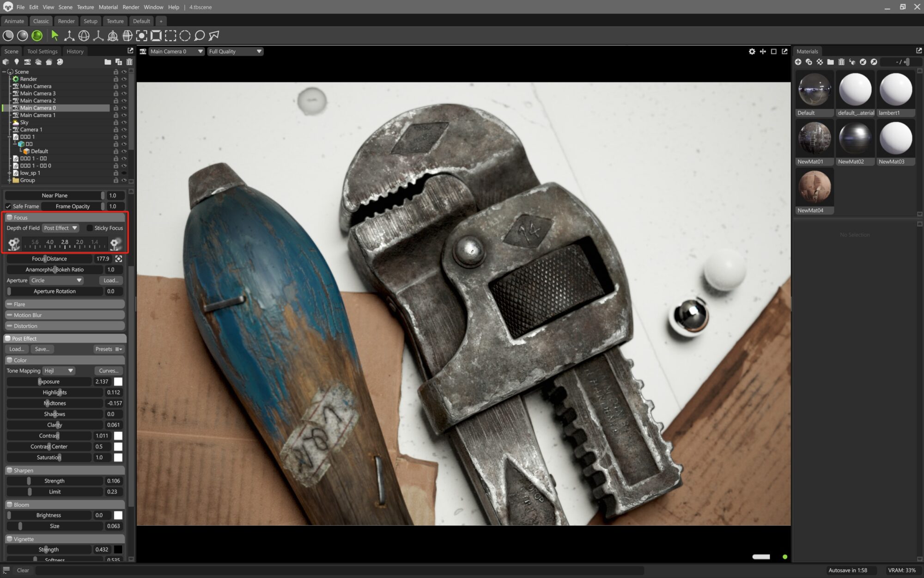Open the Main Camera 0 dropdown
Screen dimensions: 924x578
[x=176, y=51]
